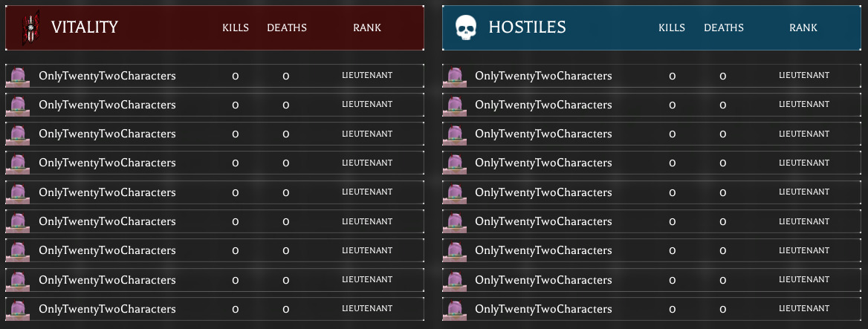The height and width of the screenshot is (329, 868).
Task: Select third Hostiles player's name
Action: pos(543,134)
